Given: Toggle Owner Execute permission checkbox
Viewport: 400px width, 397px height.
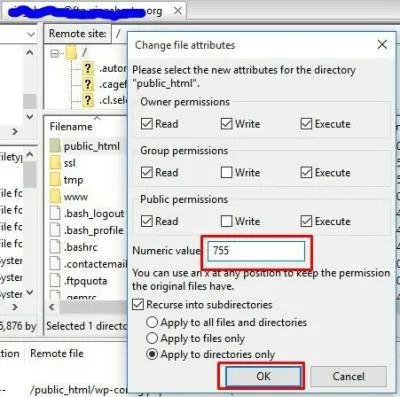Looking at the screenshot, I should click(306, 124).
